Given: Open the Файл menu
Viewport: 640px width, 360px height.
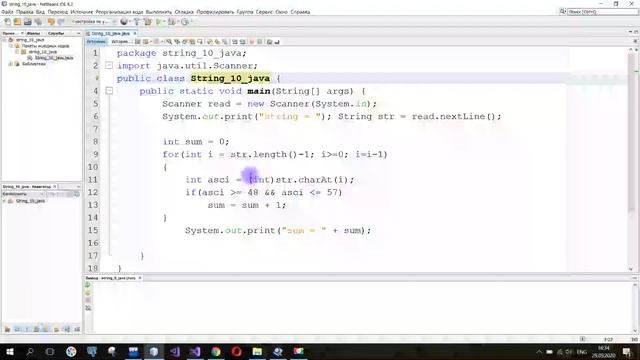Looking at the screenshot, I should pyautogui.click(x=7, y=12).
